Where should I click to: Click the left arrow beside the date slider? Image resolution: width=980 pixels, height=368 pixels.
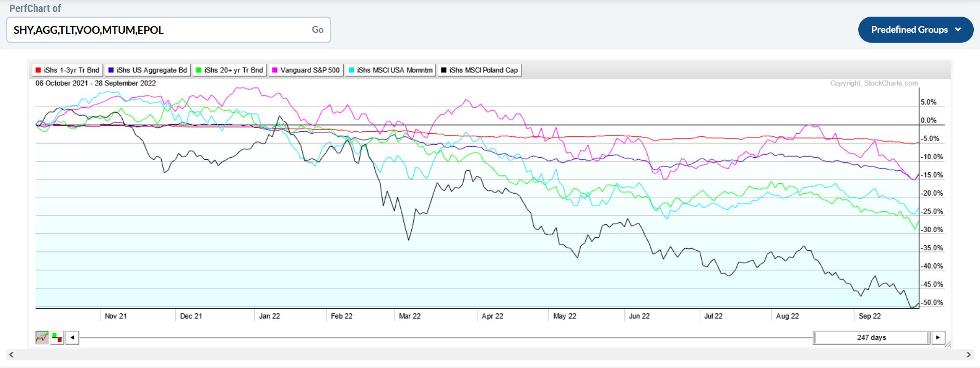[x=72, y=338]
